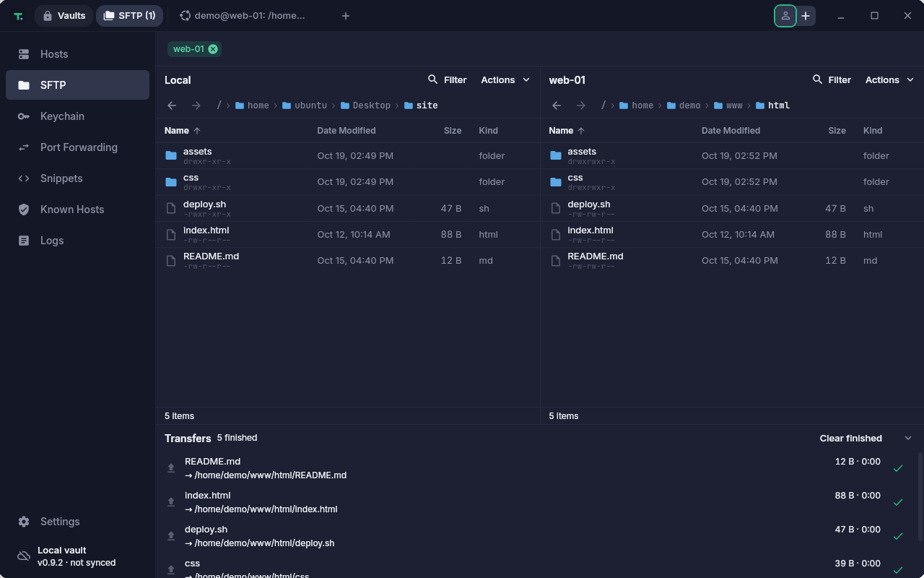Screen dimensions: 924x578
Task: Open Known Hosts
Action: [77, 210]
